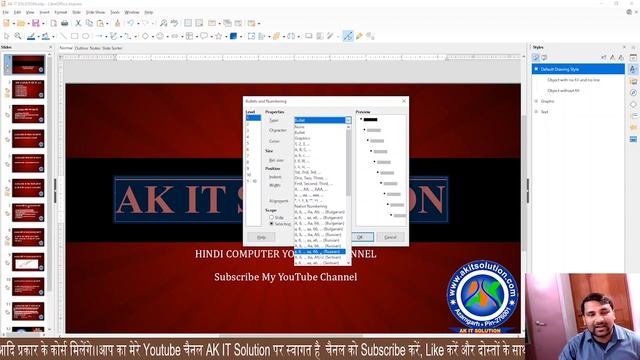
Task: Click the Stars and Banners icon
Action: pyautogui.click(x=219, y=36)
